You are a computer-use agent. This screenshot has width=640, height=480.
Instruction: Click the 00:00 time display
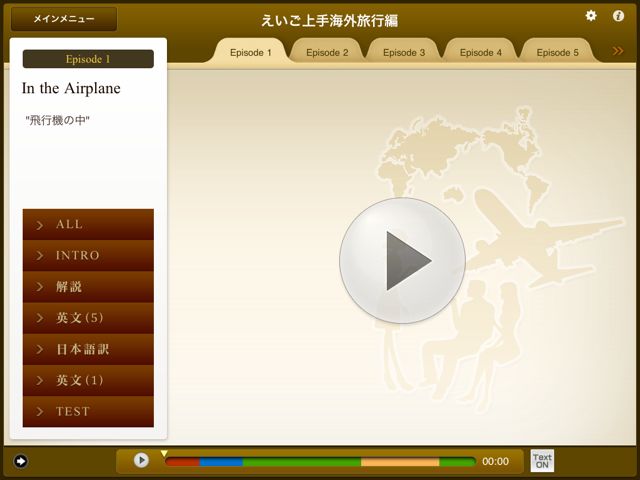tap(495, 462)
